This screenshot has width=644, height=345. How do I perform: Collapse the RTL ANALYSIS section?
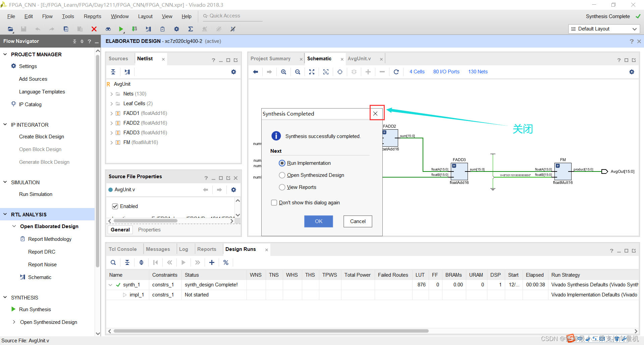coord(5,214)
